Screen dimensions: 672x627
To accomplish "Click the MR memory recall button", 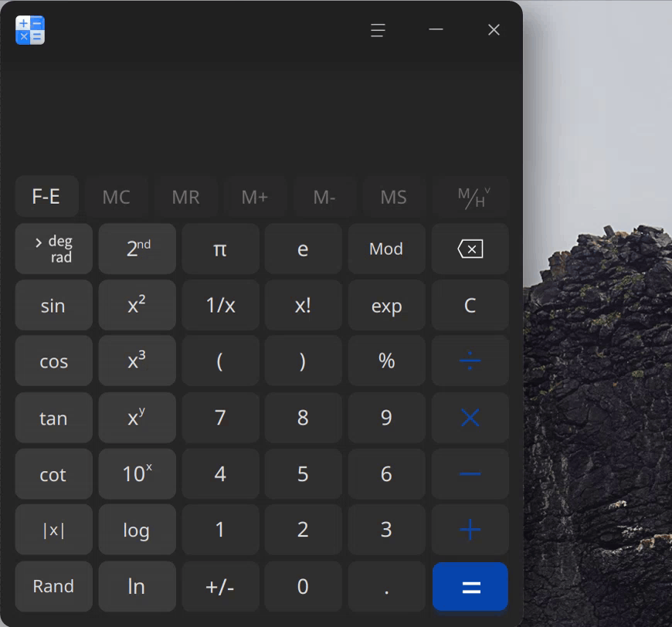I will point(185,197).
